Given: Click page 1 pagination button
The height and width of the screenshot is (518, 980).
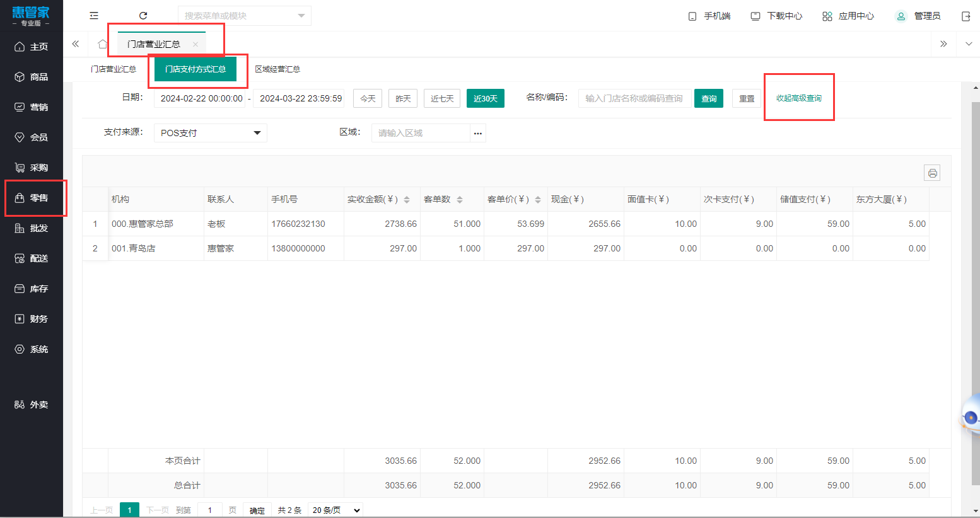Looking at the screenshot, I should [x=129, y=510].
